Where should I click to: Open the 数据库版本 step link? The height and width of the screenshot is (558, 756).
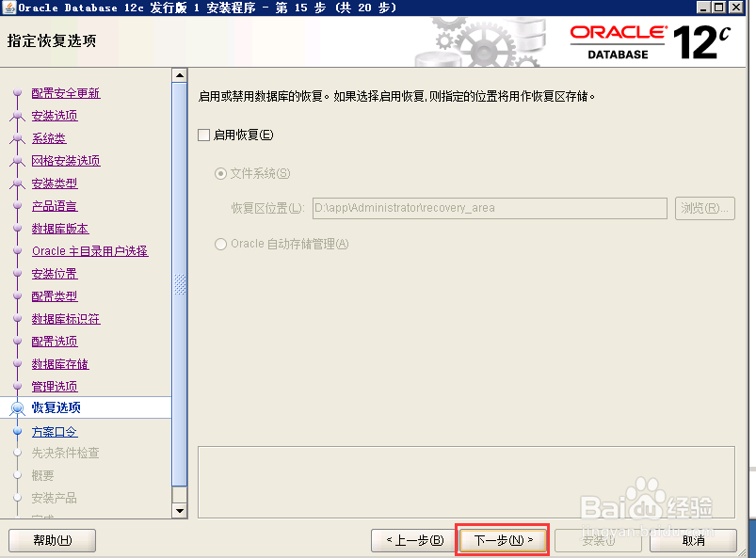click(59, 229)
